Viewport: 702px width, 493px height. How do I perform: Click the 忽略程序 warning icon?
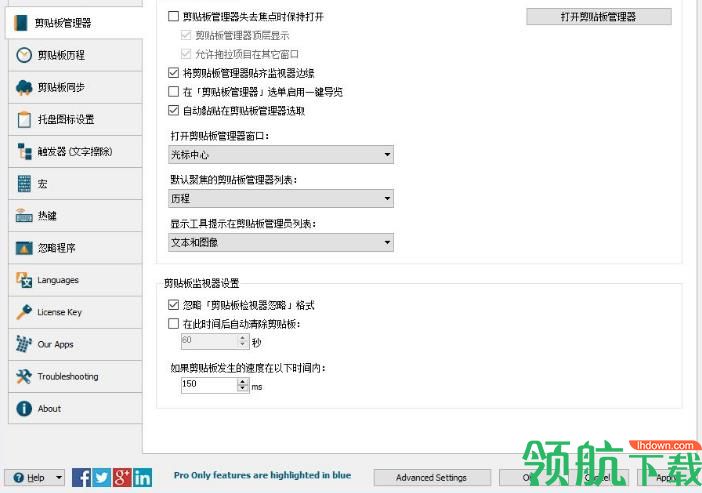[x=24, y=248]
